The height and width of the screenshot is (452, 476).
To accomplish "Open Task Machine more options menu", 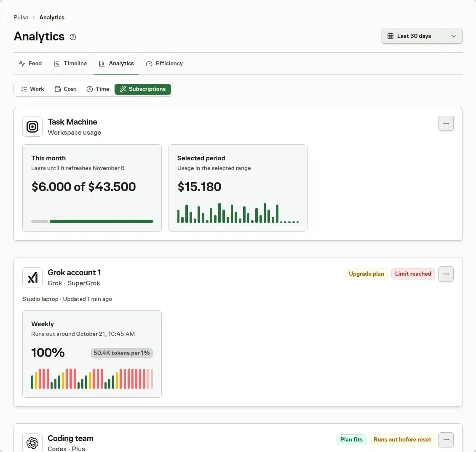I will [x=446, y=123].
